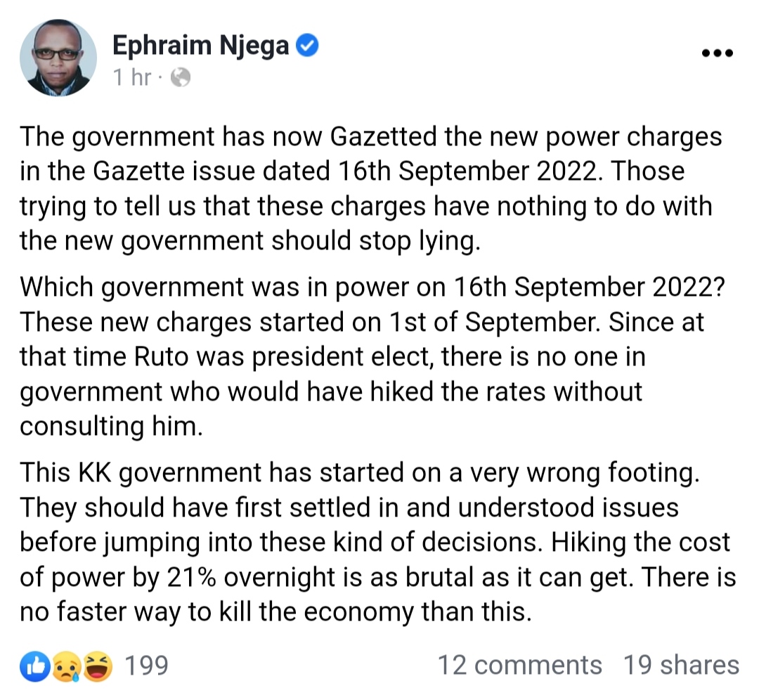759x700 pixels.
Task: Click the laughing Haha reaction icon
Action: tap(98, 666)
